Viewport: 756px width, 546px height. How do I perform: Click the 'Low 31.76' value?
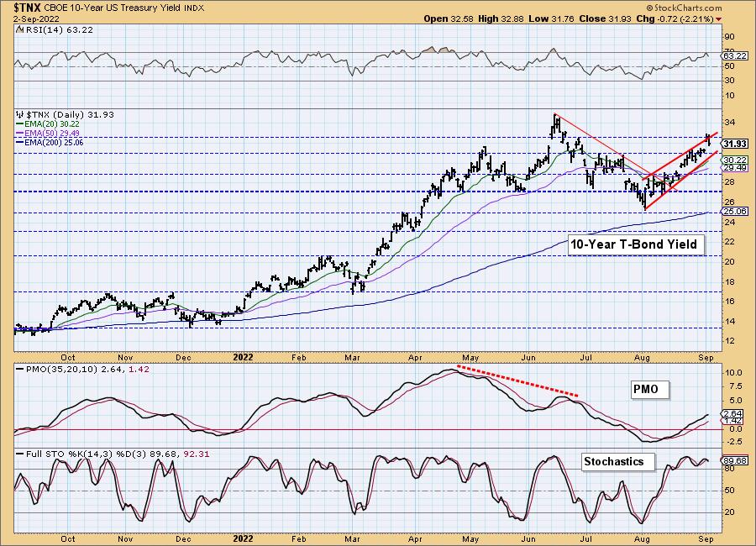tap(552, 18)
